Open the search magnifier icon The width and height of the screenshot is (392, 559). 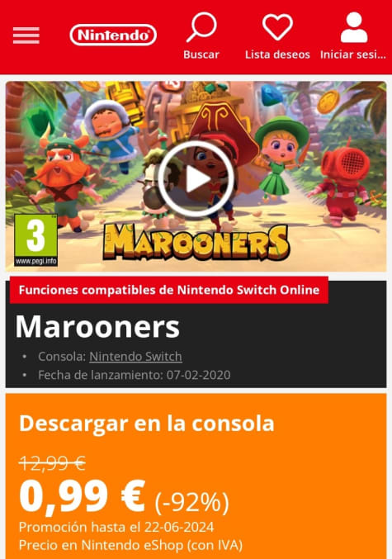[x=201, y=27]
